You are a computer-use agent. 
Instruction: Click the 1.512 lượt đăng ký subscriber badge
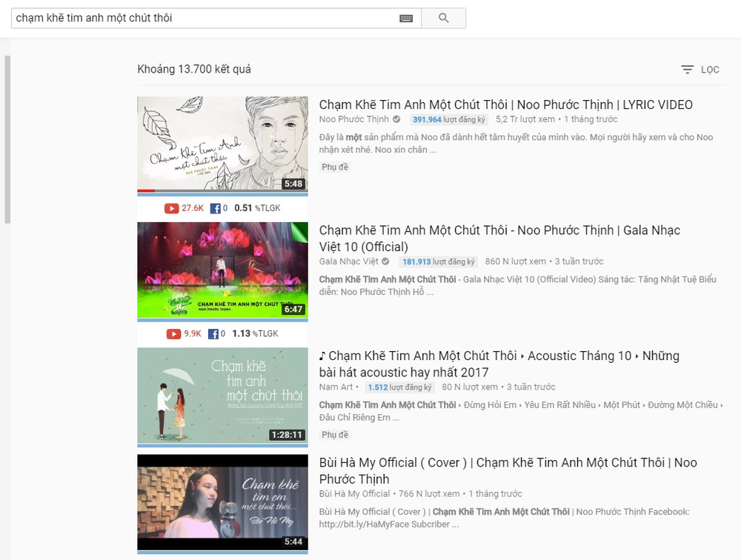click(400, 387)
